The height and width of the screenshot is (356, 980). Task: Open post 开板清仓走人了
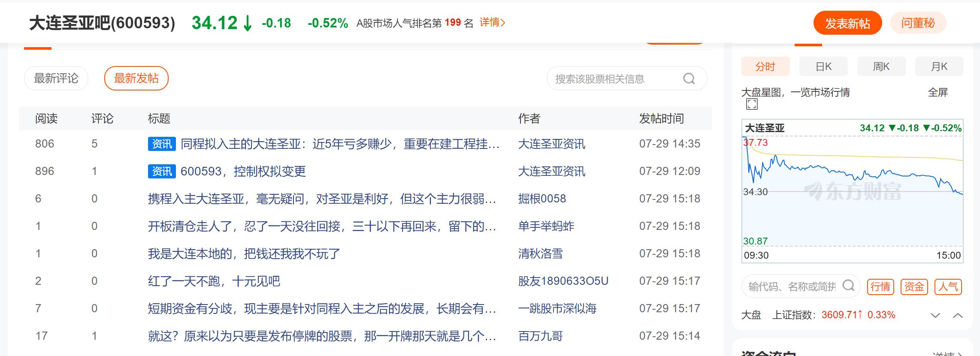(x=322, y=226)
